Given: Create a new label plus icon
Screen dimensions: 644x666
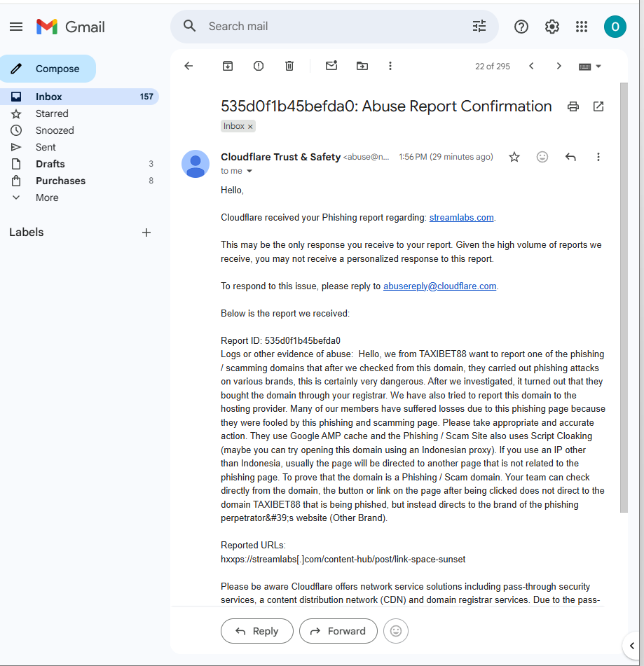Looking at the screenshot, I should pos(146,233).
